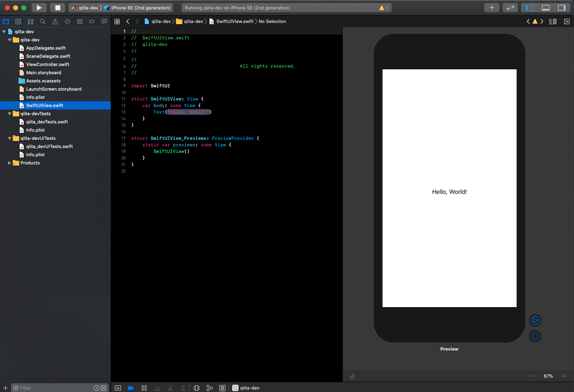Show the Issue navigator
The height and width of the screenshot is (392, 574).
55,21
